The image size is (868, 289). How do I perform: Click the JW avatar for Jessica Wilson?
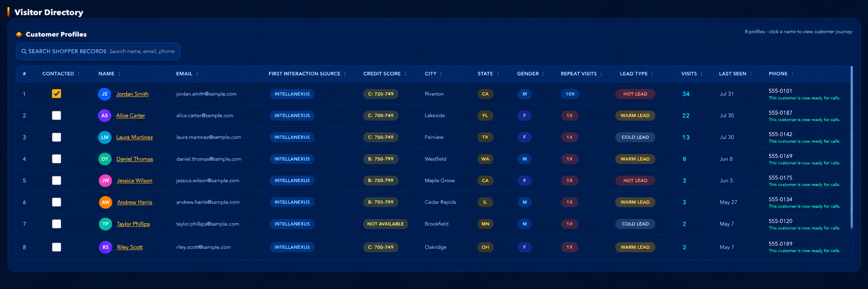click(x=106, y=180)
